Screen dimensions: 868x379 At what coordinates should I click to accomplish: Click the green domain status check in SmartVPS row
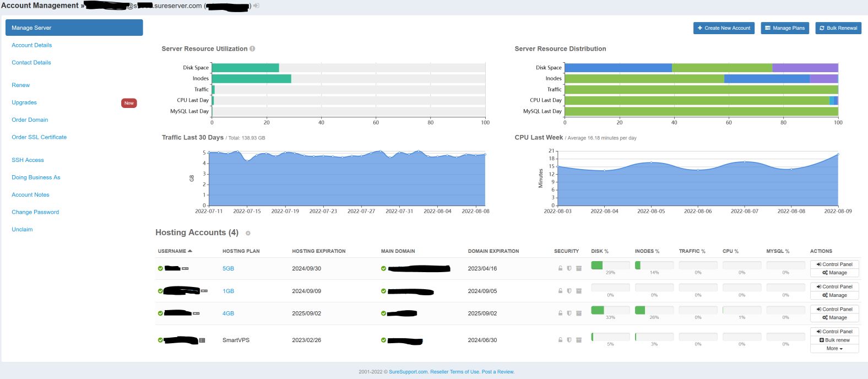383,340
